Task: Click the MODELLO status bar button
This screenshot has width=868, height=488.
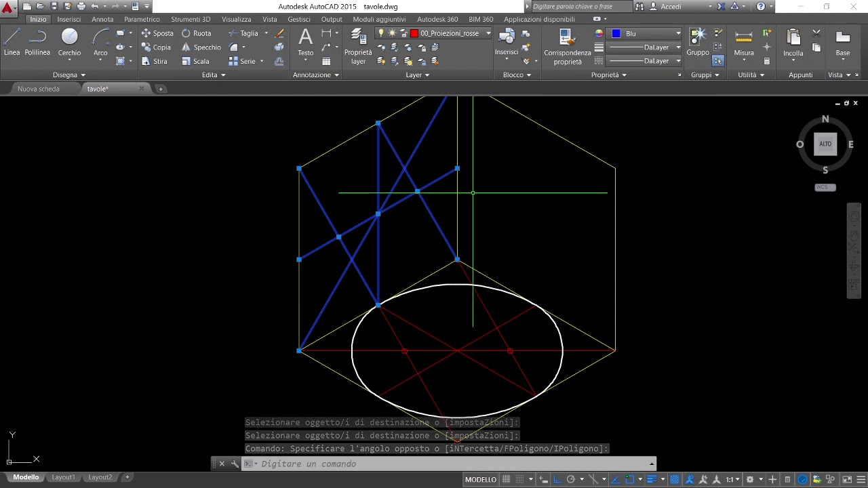Action: 481,479
